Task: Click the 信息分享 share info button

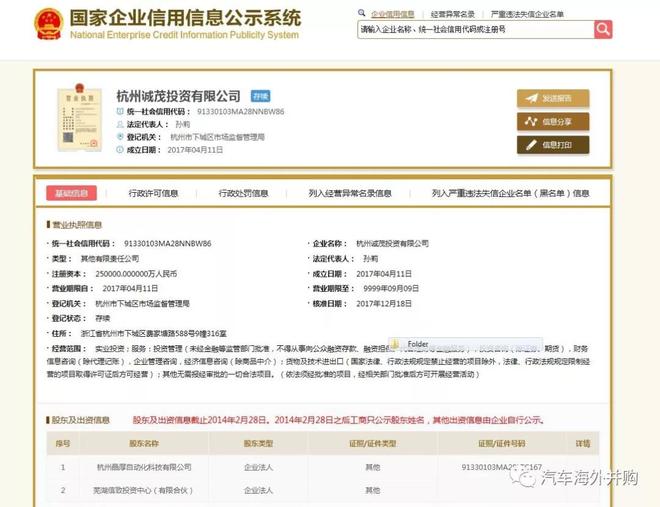Action: 553,122
